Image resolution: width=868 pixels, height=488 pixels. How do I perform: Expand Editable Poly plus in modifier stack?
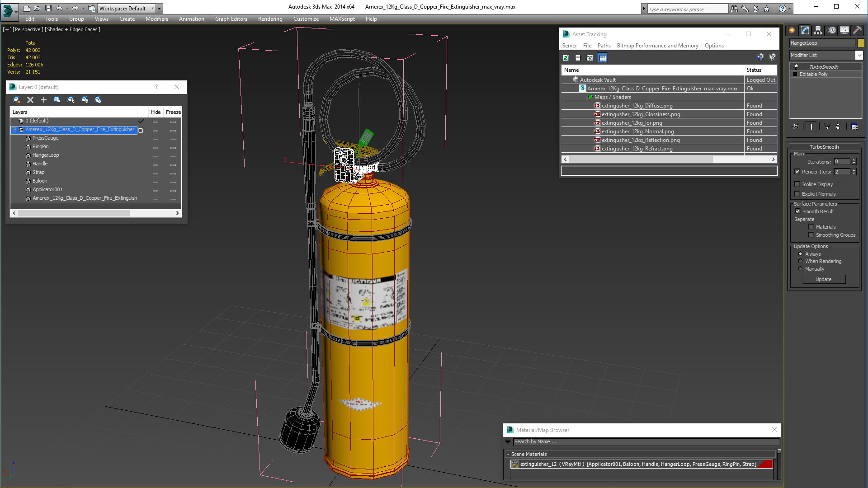point(795,74)
